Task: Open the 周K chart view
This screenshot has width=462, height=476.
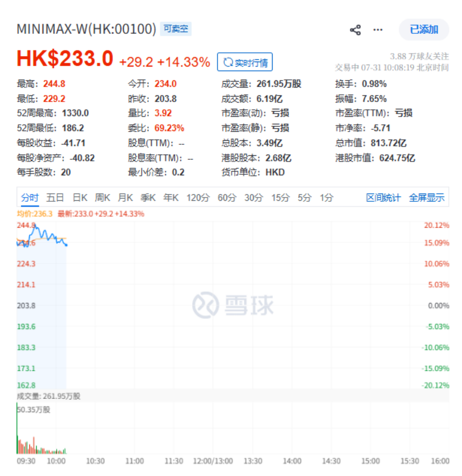Action: coord(102,198)
